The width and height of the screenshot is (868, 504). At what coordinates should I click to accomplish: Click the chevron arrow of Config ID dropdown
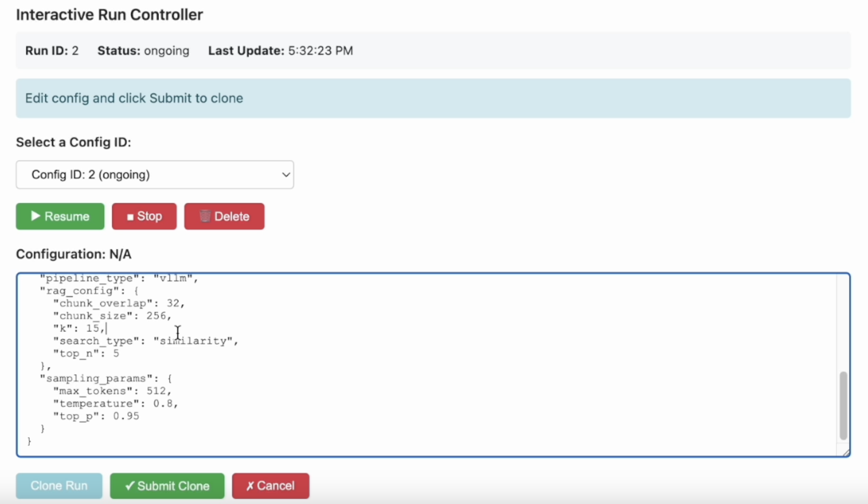(286, 175)
